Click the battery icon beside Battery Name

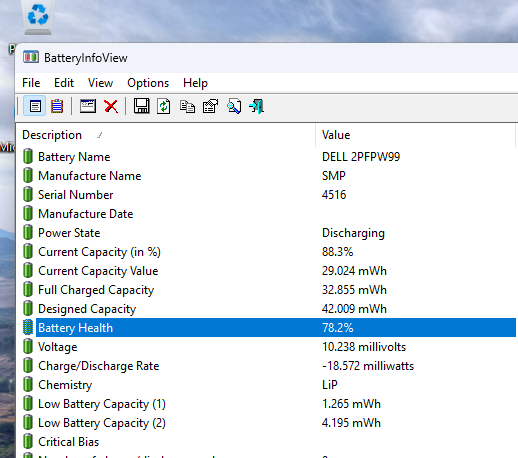[28, 156]
